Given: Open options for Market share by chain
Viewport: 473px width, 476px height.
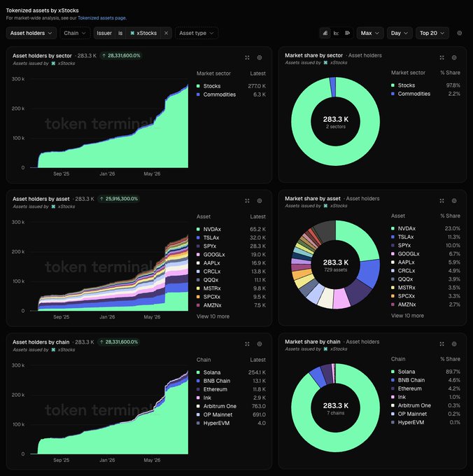Looking at the screenshot, I should (x=454, y=344).
